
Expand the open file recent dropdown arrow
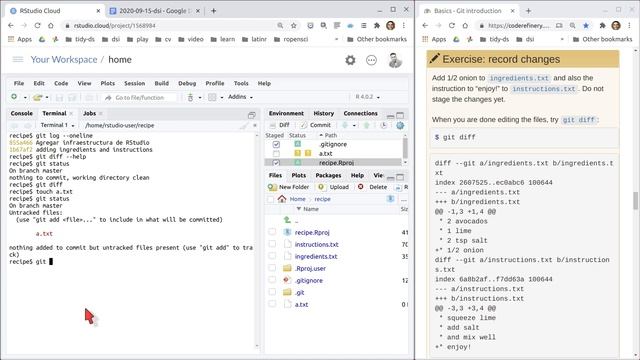pos(47,98)
